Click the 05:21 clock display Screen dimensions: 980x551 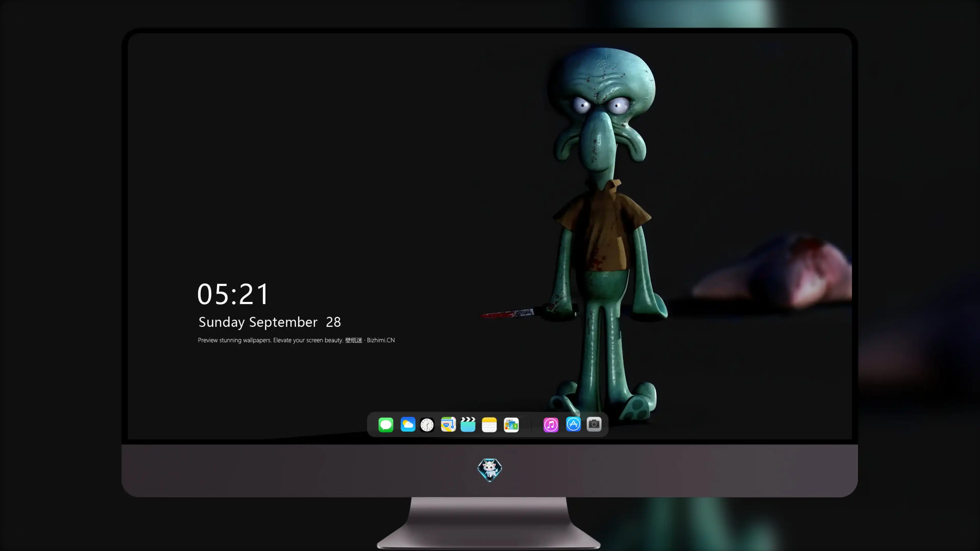[233, 294]
